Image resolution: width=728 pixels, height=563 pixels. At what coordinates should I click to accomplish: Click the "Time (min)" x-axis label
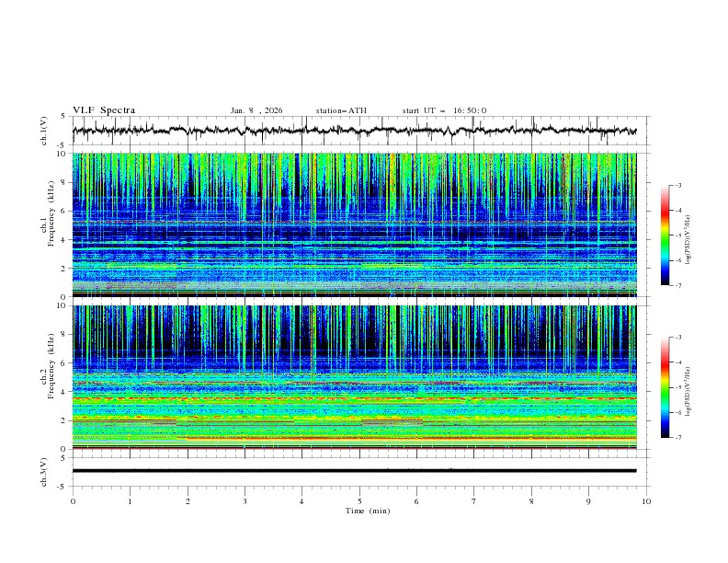[x=368, y=511]
